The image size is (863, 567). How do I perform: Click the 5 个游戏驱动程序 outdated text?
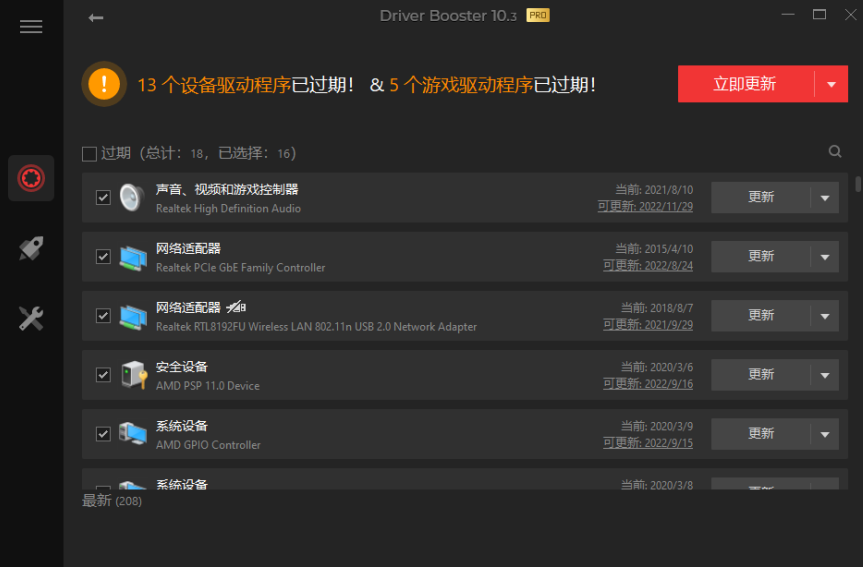[x=461, y=85]
